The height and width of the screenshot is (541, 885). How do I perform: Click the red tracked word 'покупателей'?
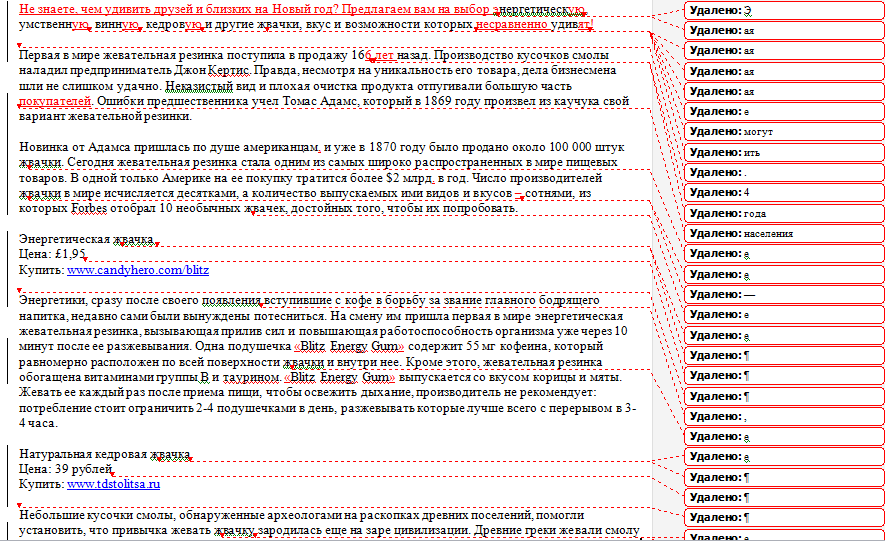pos(55,102)
